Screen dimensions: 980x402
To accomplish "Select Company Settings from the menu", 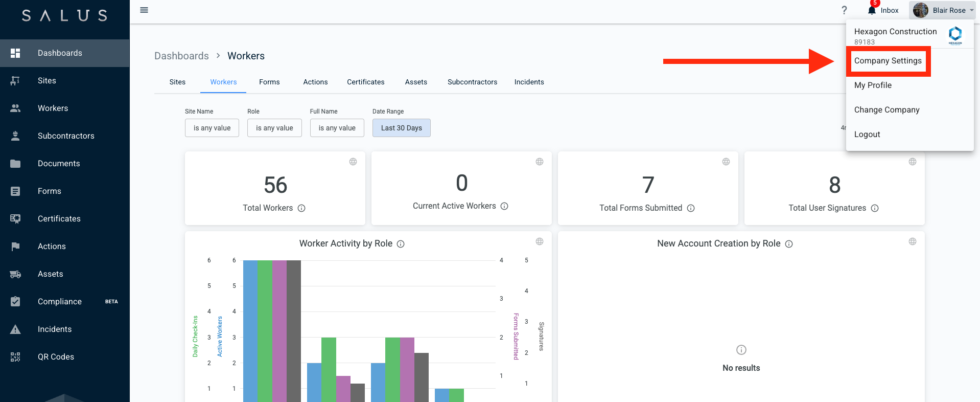I will pos(888,61).
